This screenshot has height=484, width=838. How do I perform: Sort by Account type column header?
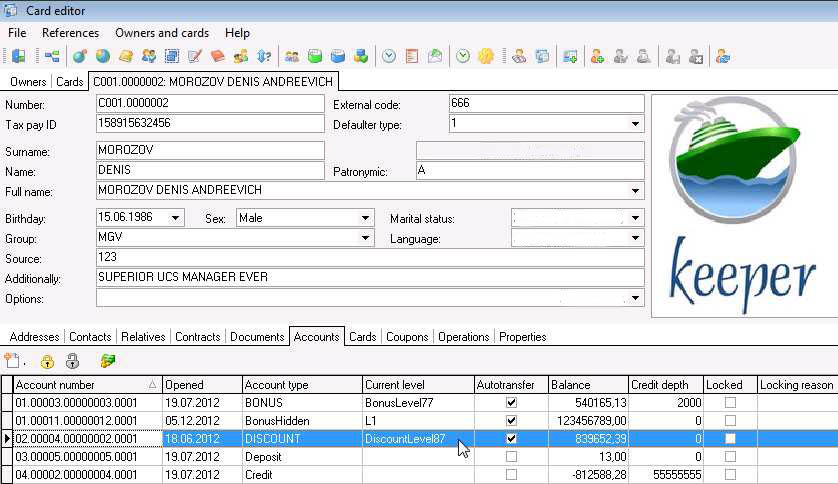click(x=302, y=385)
